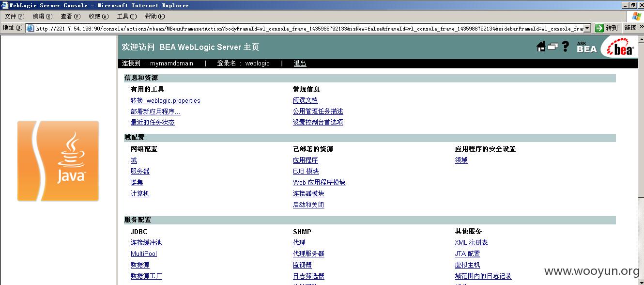
Task: Click the console Home icon
Action: 541,47
